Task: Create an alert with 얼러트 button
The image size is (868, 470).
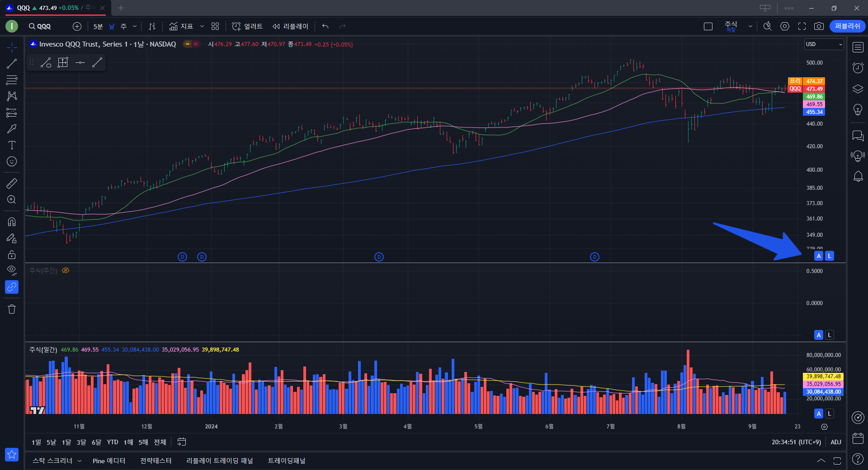Action: pos(247,26)
